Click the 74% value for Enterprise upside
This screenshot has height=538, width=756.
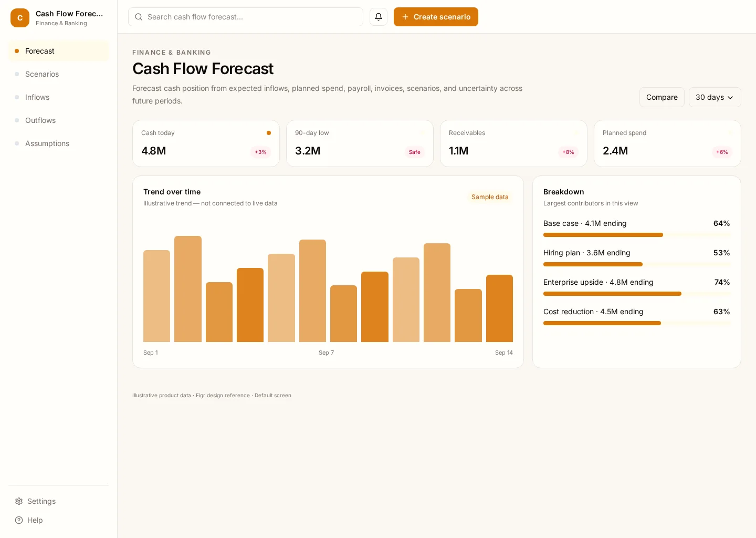click(722, 282)
